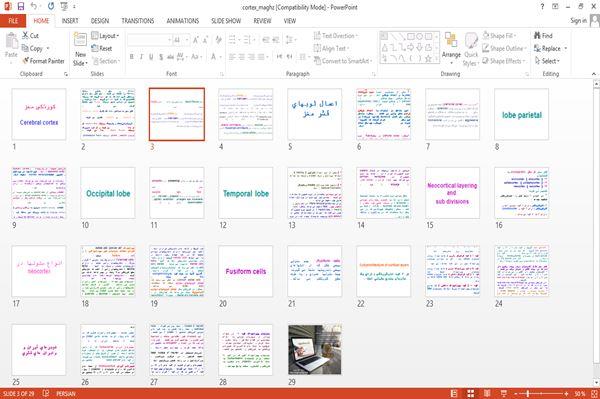Click the spell check icon in status bar
Screen dimensions: 600x399
[x=46, y=393]
